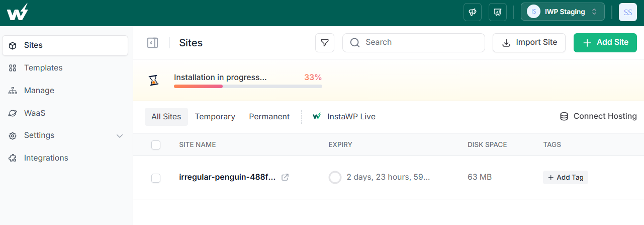Click the Import Site button
The image size is (644, 225).
[x=529, y=43]
